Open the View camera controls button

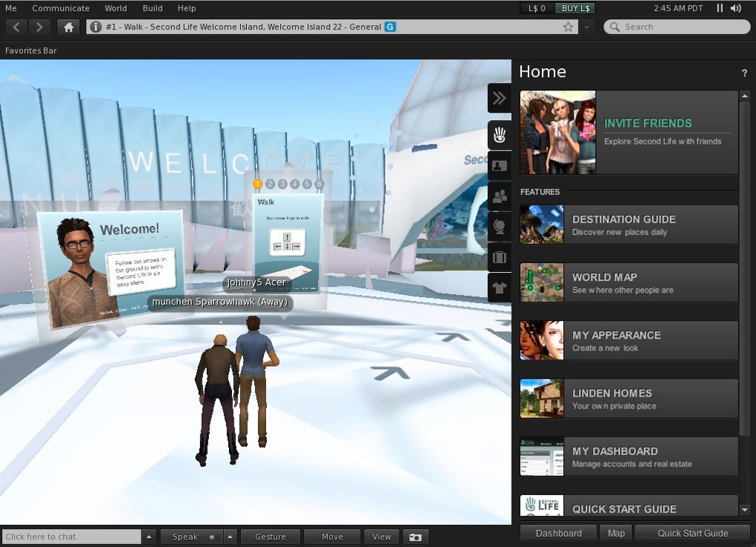pyautogui.click(x=382, y=537)
